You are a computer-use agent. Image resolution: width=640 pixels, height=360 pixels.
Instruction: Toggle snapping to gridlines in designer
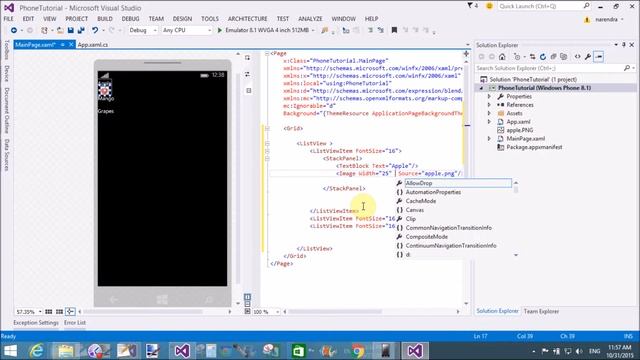click(x=59, y=311)
